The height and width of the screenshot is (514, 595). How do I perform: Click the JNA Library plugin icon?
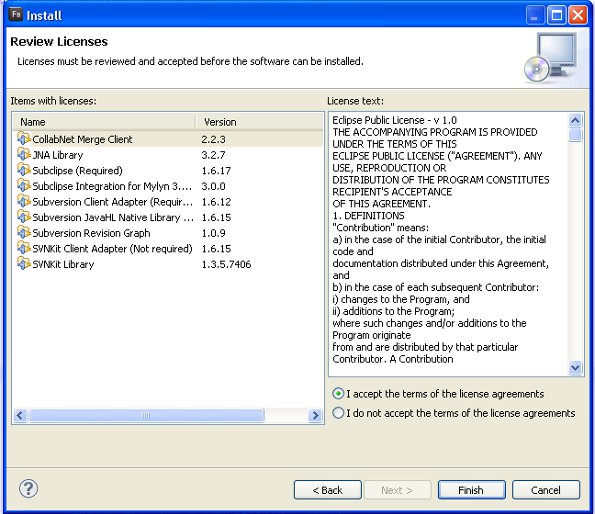pos(24,154)
